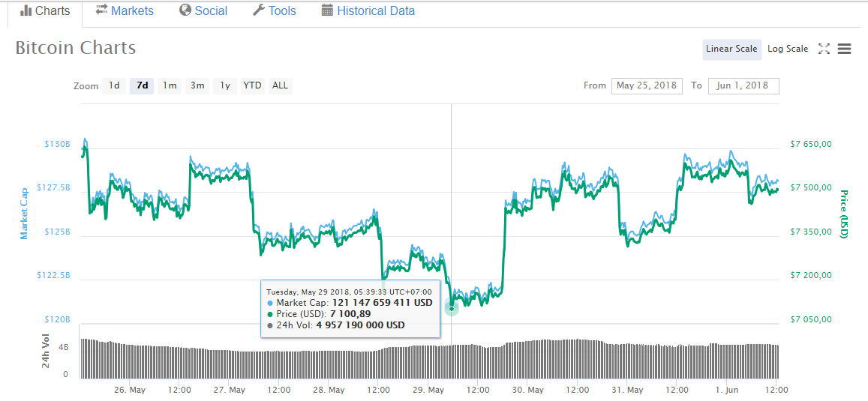Screen dimensions: 868x401
Task: Click the wrench icon beside Tools
Action: pos(259,10)
